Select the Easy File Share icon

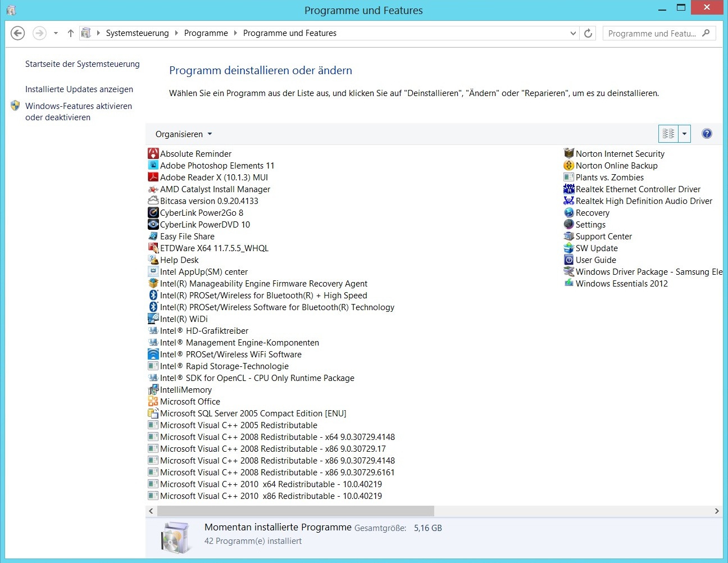point(153,236)
